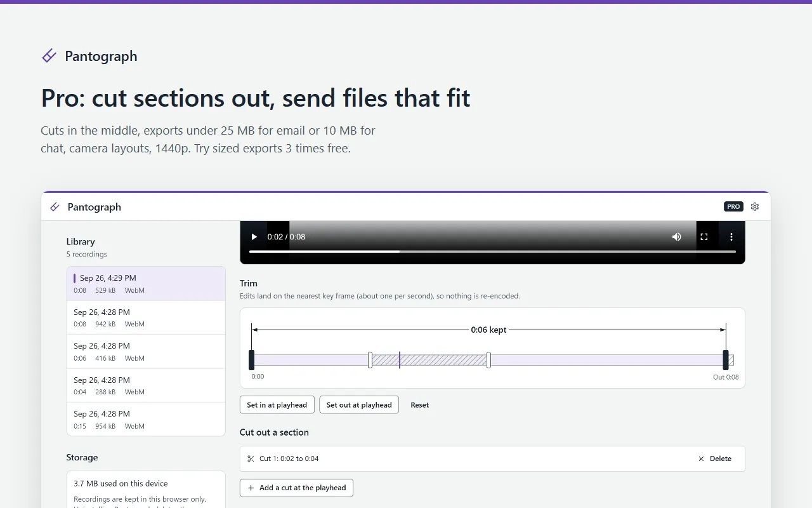This screenshot has height=508, width=812.
Task: Click the 'Library' heading
Action: pyautogui.click(x=81, y=241)
